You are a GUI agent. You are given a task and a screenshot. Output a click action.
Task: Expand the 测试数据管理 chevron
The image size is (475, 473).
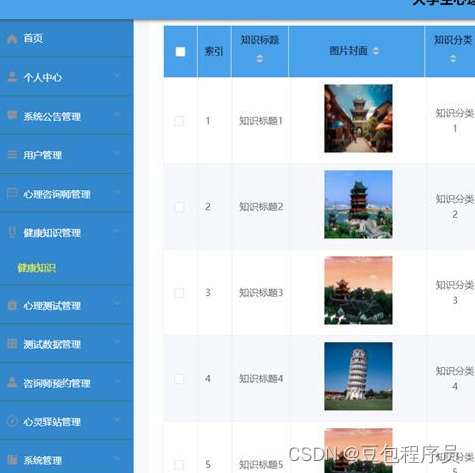coord(117,342)
